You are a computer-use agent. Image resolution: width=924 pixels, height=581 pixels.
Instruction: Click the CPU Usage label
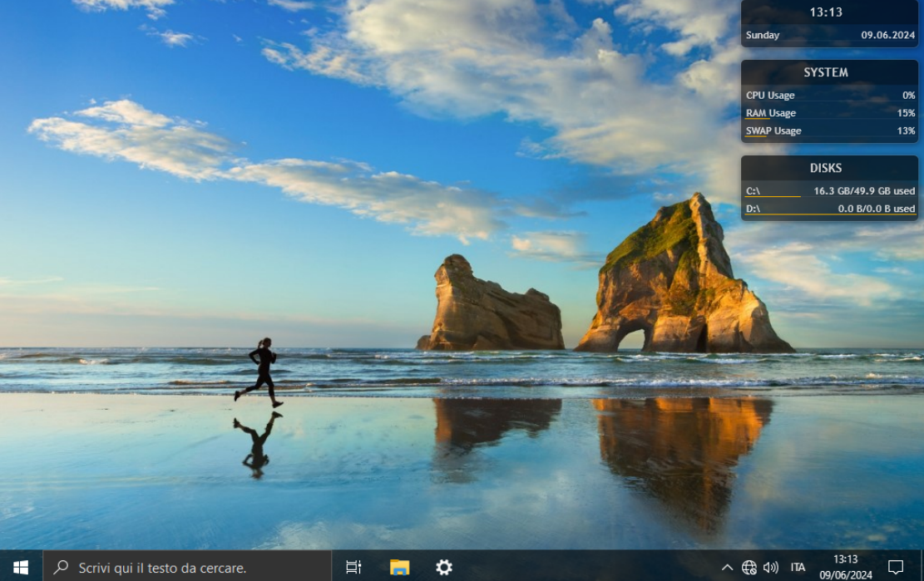click(770, 95)
